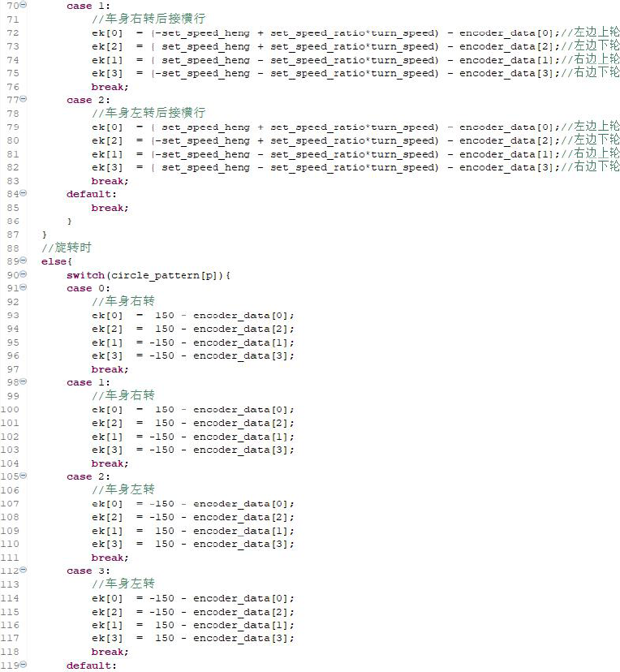Screen dimensions: 620x672
Task: Collapse the case 3 fold at line 112
Action: (x=24, y=570)
